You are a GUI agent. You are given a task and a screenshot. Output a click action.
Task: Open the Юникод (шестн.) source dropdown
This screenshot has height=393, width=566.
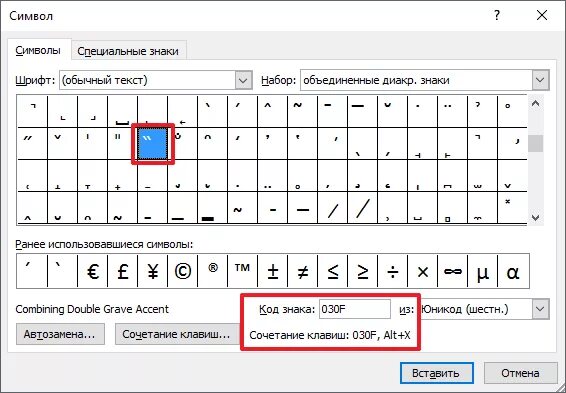coord(540,309)
